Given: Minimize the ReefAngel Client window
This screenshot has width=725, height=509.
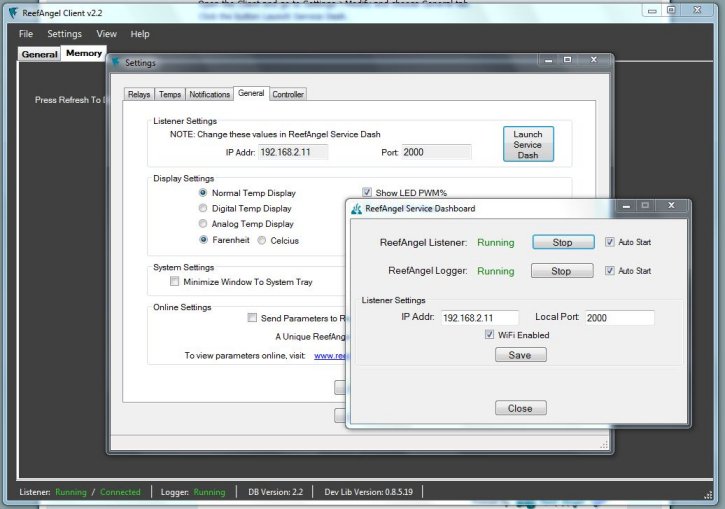Looking at the screenshot, I should pyautogui.click(x=652, y=11).
